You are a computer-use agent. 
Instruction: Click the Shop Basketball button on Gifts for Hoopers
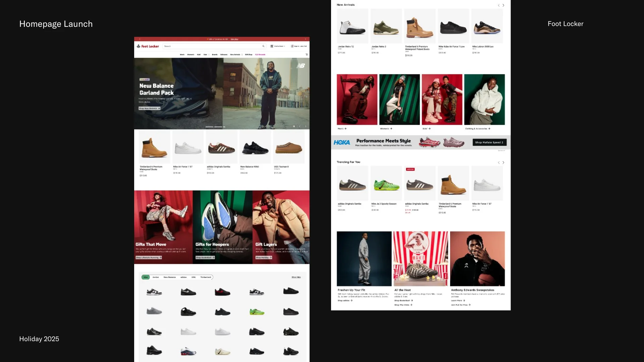205,258
